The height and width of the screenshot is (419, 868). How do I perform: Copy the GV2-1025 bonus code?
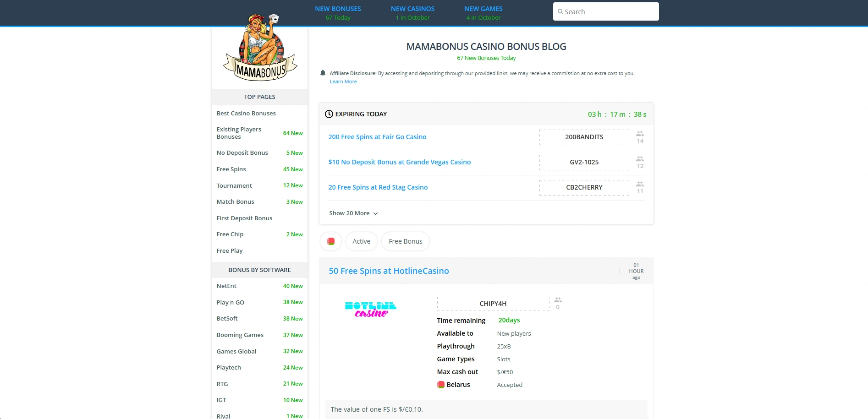coord(584,163)
